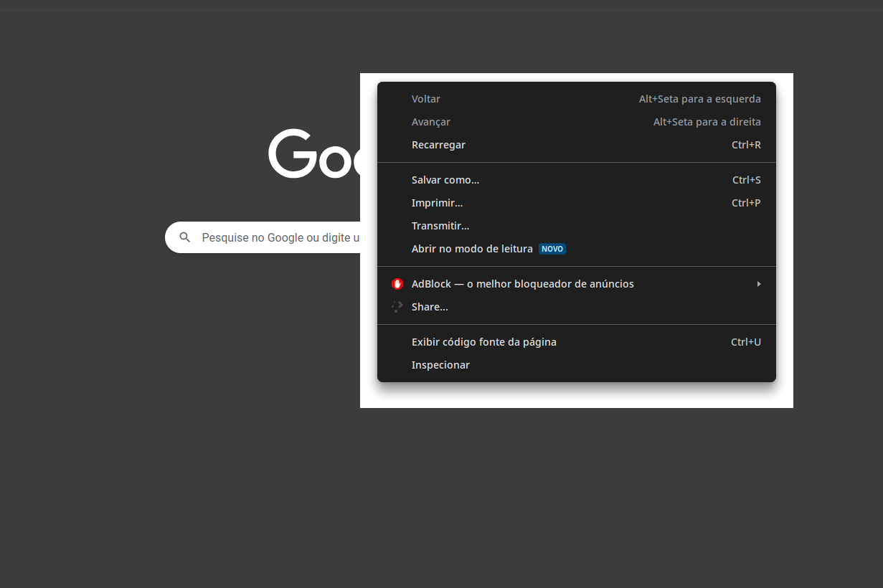Select Voltar from the context menu

click(x=426, y=99)
